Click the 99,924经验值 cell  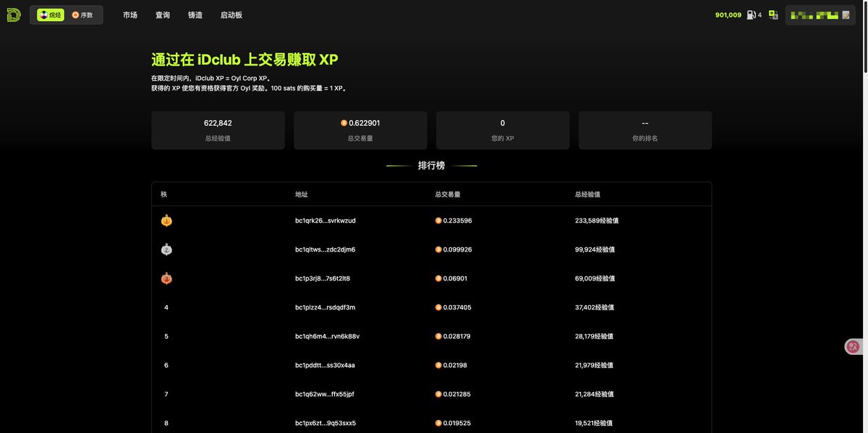595,249
